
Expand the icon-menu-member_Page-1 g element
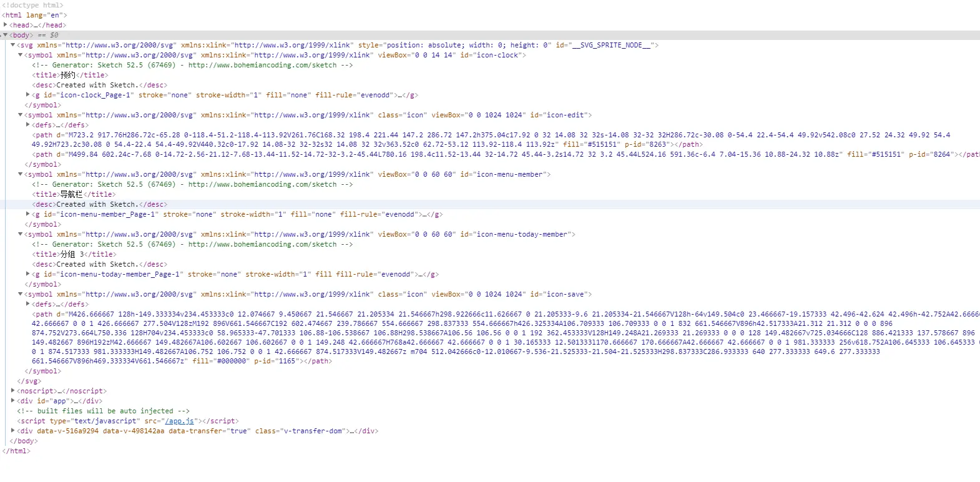click(x=28, y=214)
